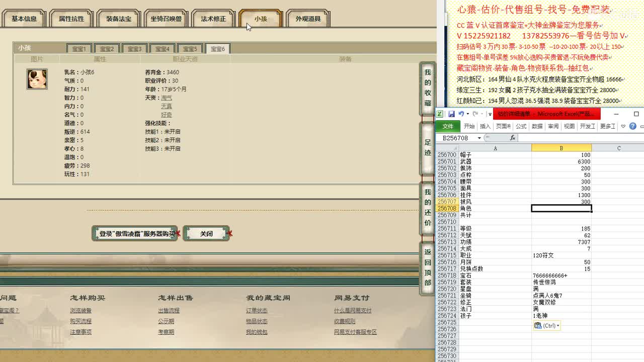This screenshot has height=362, width=644.
Task: Click the 淘气 talent link
Action: (167, 98)
